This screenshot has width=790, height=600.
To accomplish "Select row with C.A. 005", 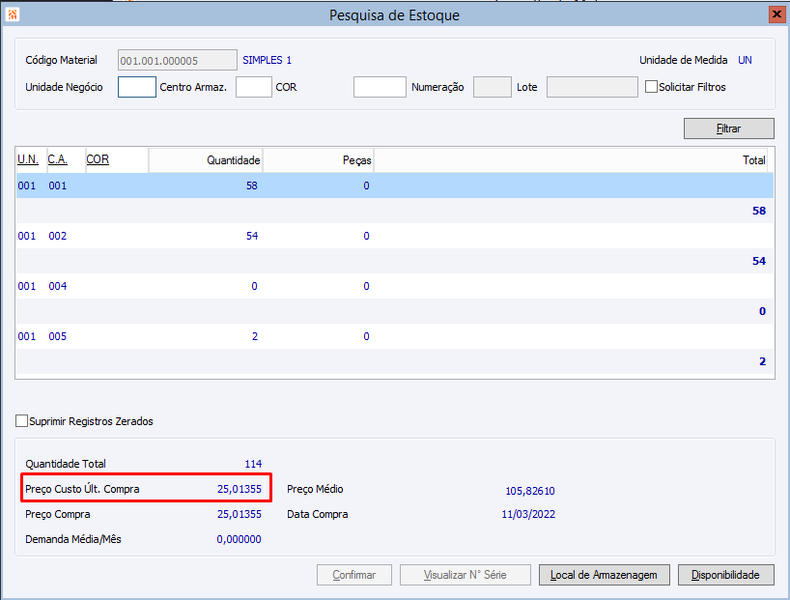I will click(395, 336).
